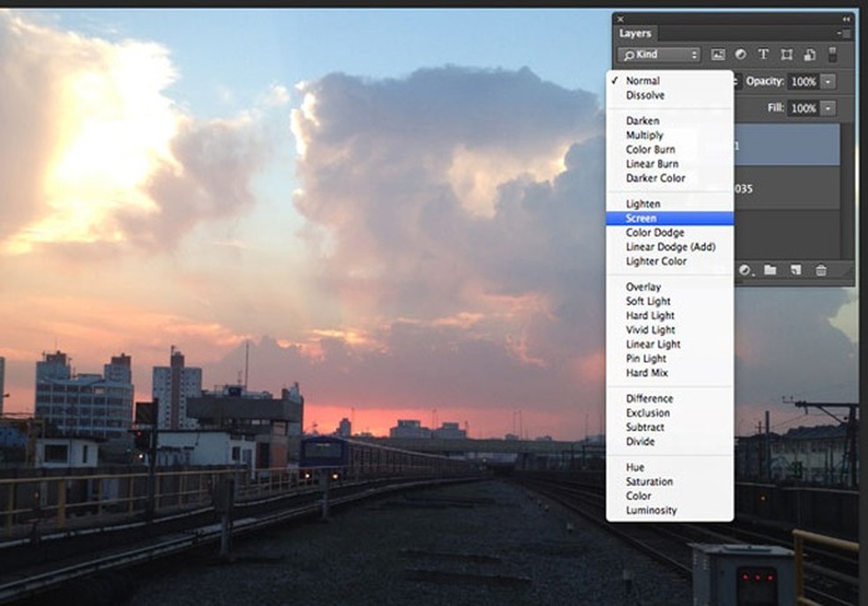Create a new group folder icon

point(770,270)
